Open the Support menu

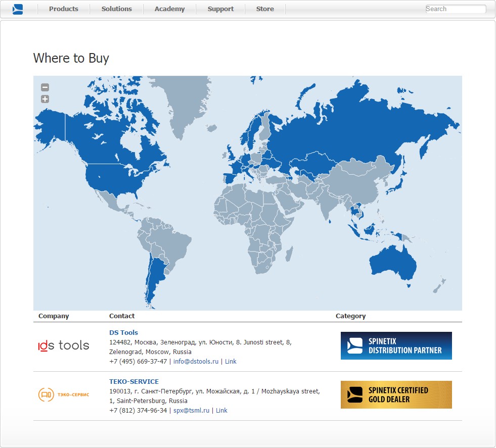tap(220, 9)
